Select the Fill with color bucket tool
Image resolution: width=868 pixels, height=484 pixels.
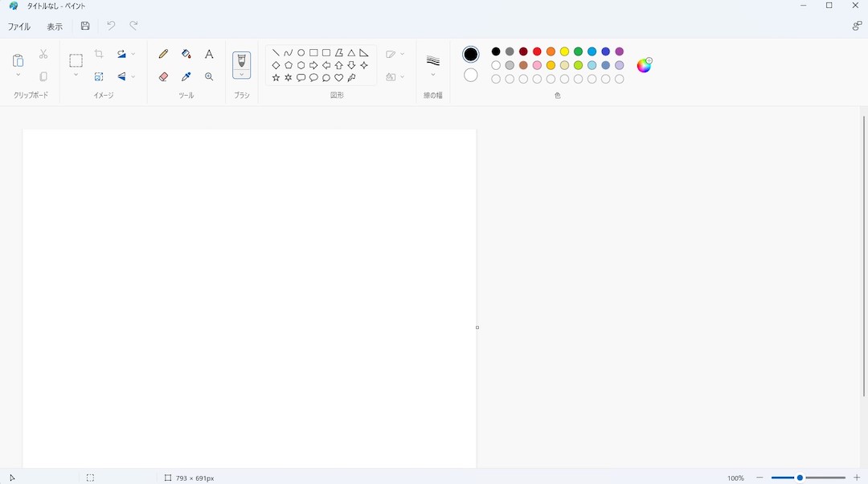point(186,55)
